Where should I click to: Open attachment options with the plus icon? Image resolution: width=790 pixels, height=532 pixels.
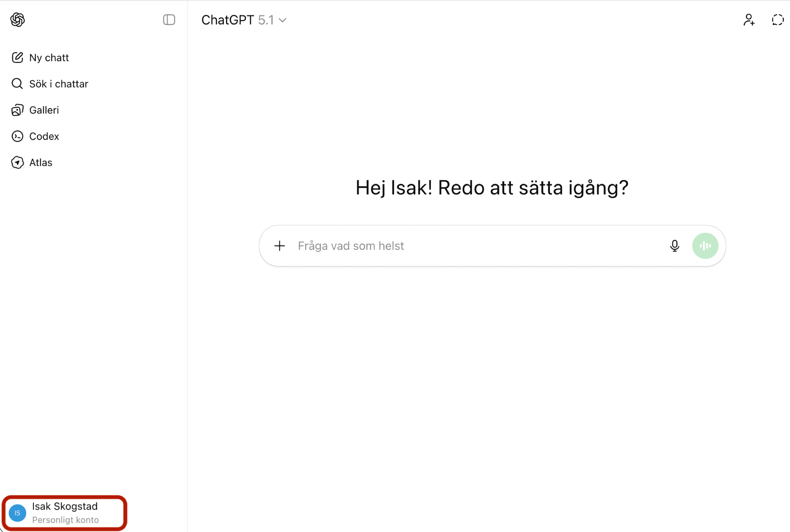(x=279, y=246)
